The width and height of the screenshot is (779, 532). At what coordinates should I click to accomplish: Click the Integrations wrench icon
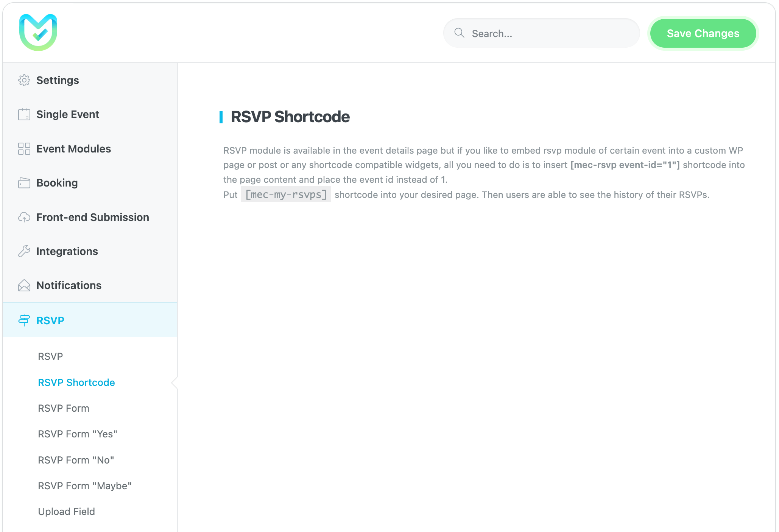click(24, 251)
